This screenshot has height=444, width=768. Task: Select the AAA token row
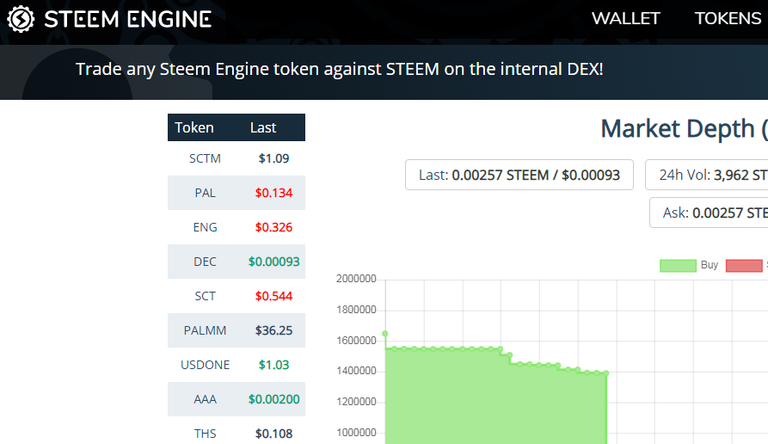236,399
